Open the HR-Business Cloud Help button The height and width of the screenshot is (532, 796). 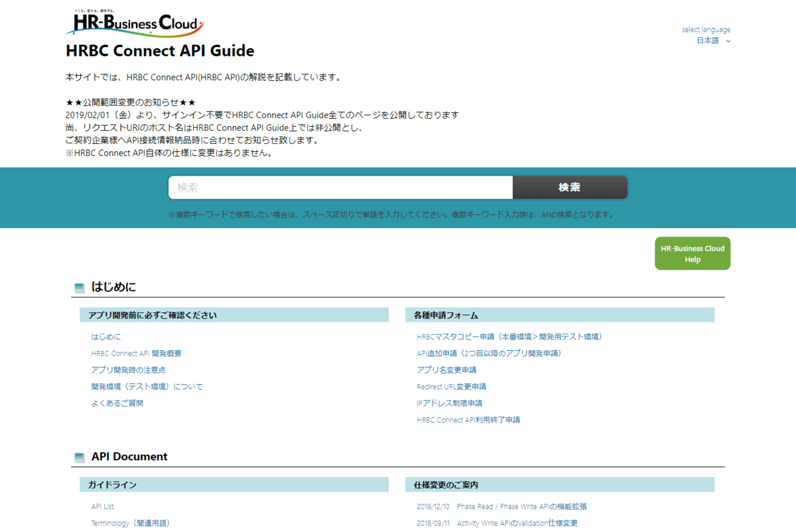pyautogui.click(x=693, y=253)
